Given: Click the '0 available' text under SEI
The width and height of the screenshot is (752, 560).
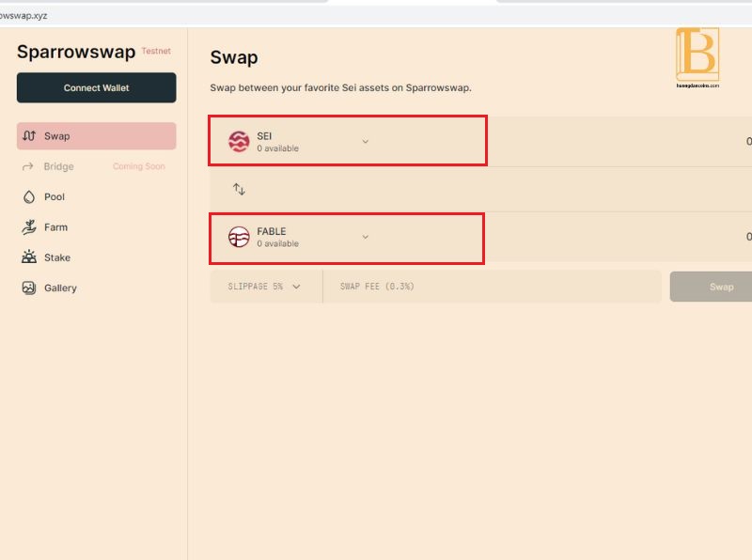Looking at the screenshot, I should pos(277,148).
